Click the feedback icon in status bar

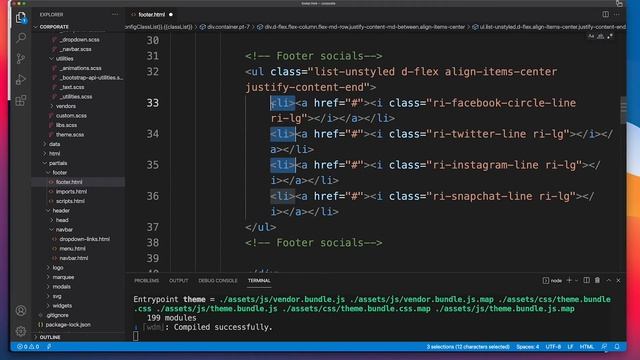click(x=604, y=347)
